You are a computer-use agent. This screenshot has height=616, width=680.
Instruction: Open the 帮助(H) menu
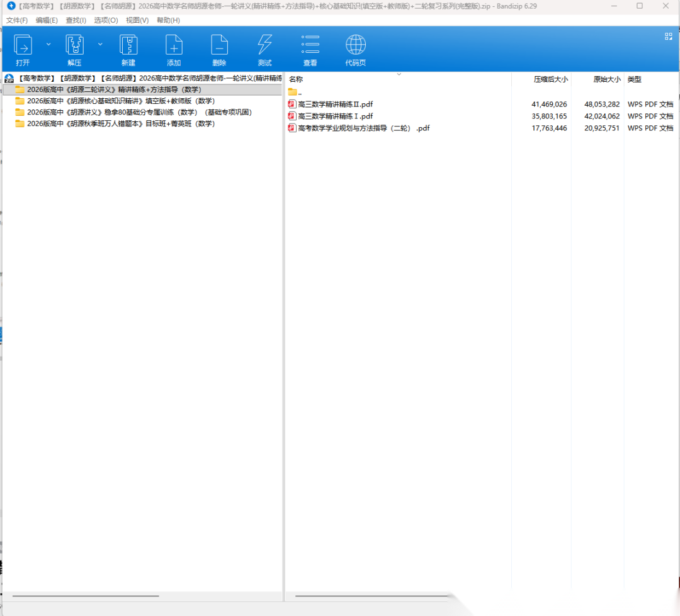click(168, 20)
